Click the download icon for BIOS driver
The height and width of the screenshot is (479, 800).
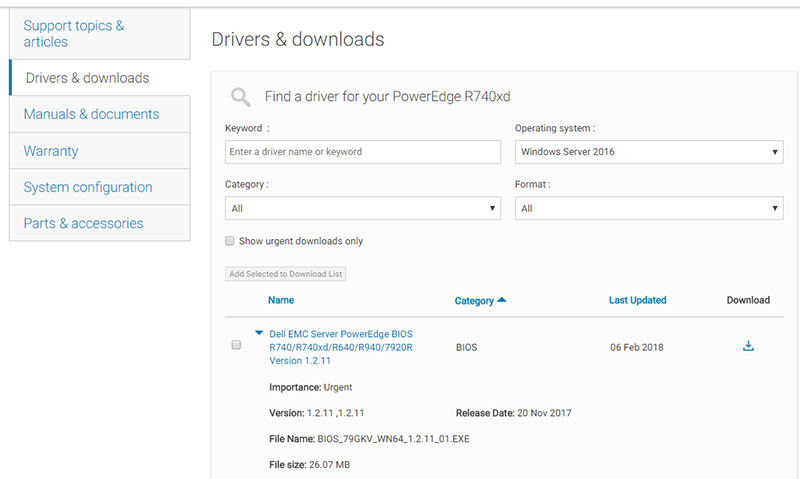point(748,346)
